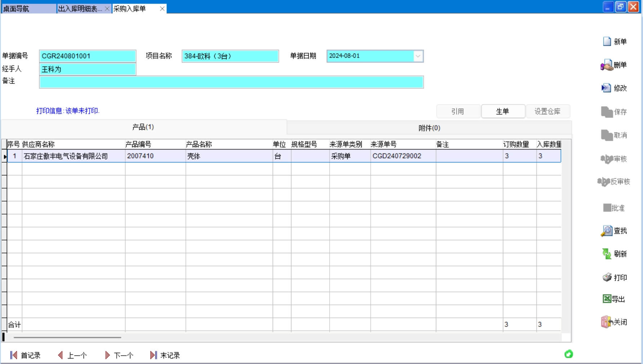Viewport: 643px width, 364px height.
Task: Click the 删单 (delete document) icon
Action: click(607, 65)
